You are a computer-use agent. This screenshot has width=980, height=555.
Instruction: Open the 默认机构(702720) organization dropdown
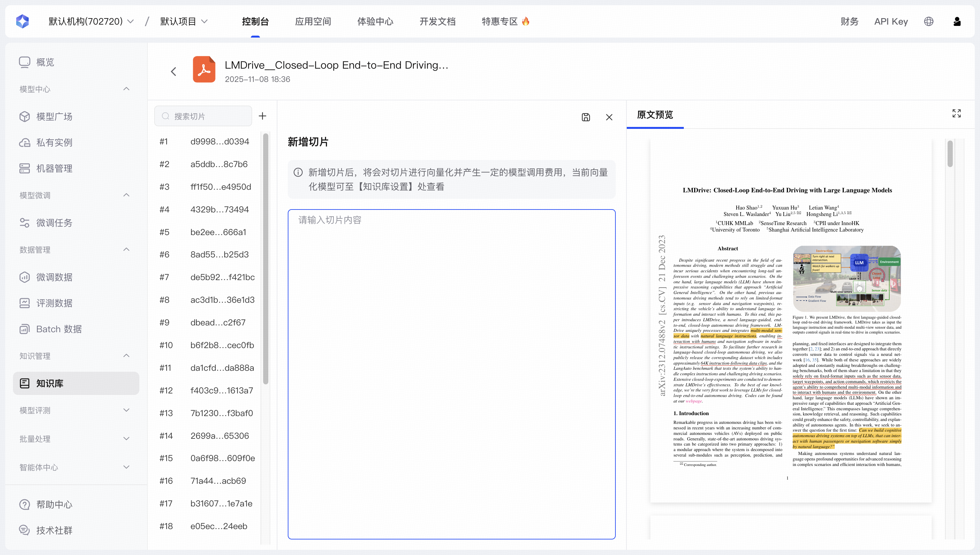[x=91, y=21]
